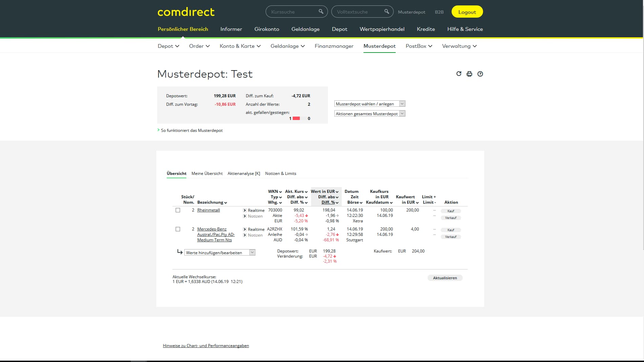Tick the Mercedes-Benz row checkbox
Image resolution: width=644 pixels, height=362 pixels.
[x=178, y=229]
